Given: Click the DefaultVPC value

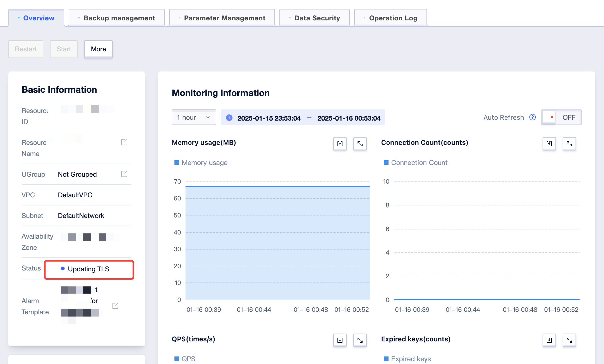Looking at the screenshot, I should [x=75, y=195].
